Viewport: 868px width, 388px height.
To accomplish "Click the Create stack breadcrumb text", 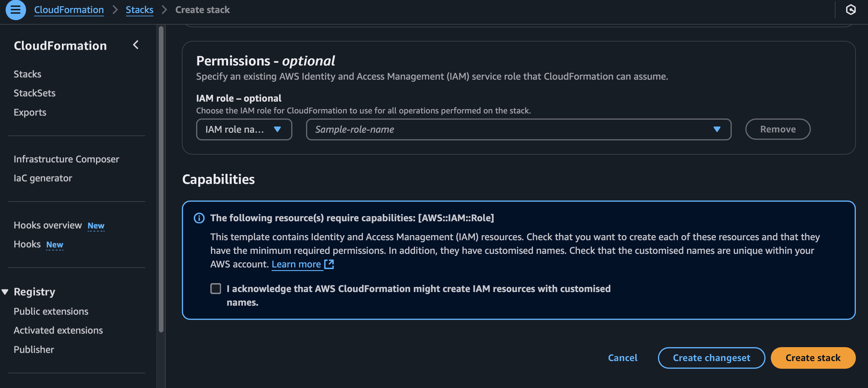I will coord(203,10).
